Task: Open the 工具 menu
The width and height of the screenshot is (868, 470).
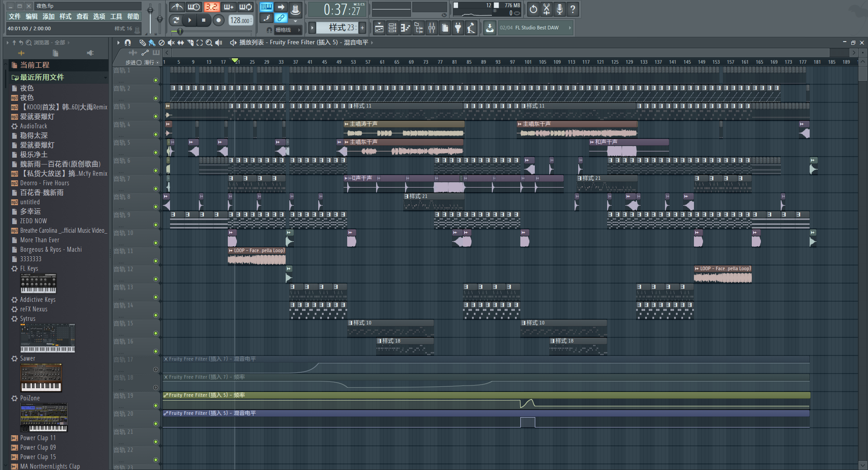Action: click(116, 16)
